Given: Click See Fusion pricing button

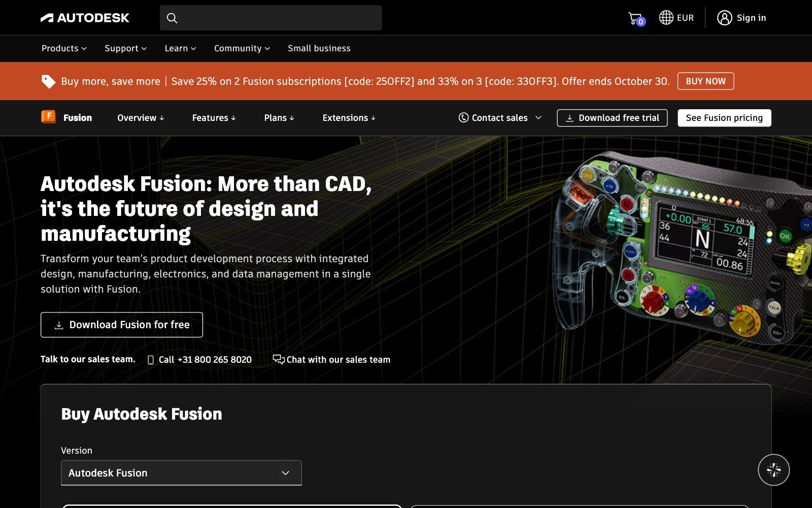Looking at the screenshot, I should [x=724, y=118].
